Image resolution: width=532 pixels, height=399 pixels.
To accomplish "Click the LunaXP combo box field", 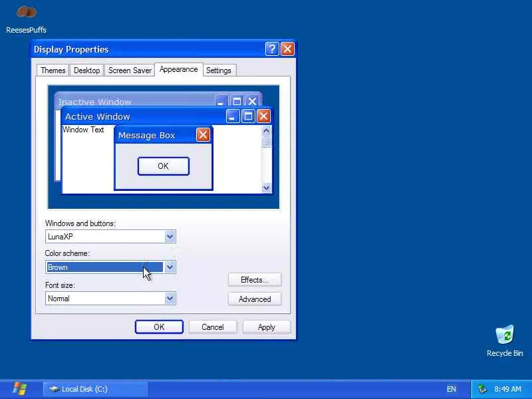I will point(110,237).
